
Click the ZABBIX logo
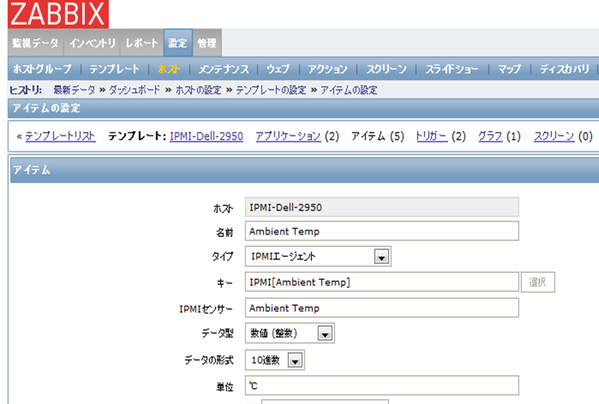(58, 14)
